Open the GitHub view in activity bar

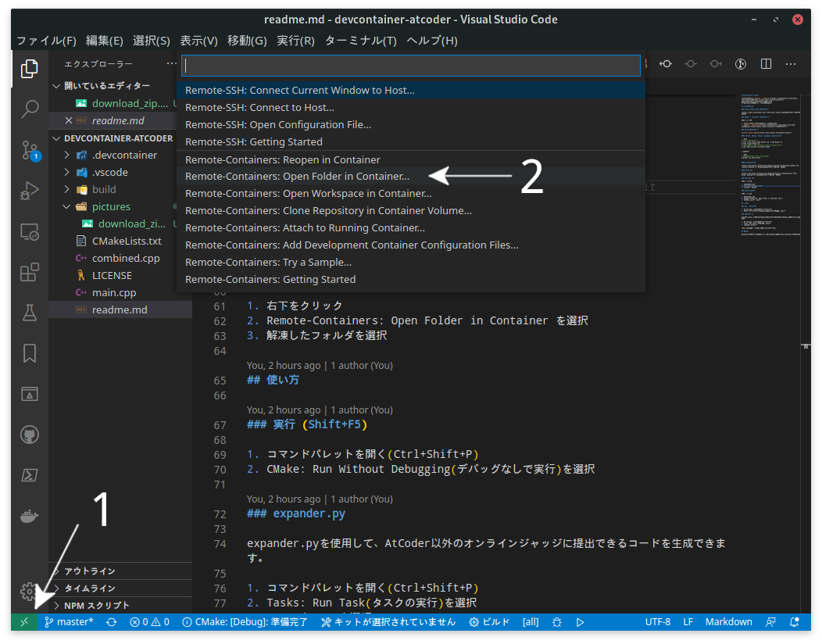(30, 435)
